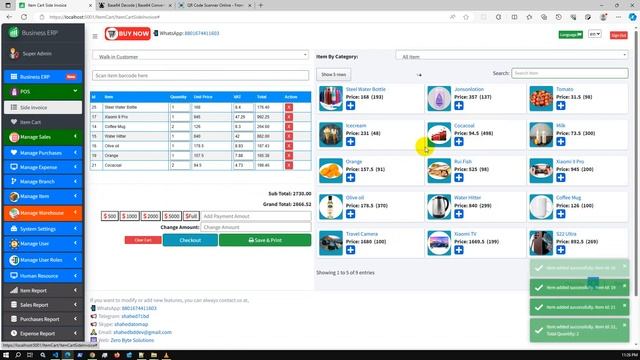Open Zero Byte Solutions web link
This screenshot has height=360, width=640.
pos(132,340)
